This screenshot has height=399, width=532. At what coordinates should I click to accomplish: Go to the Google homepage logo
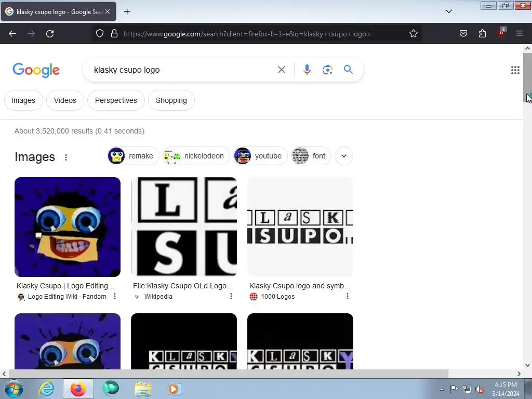[36, 70]
